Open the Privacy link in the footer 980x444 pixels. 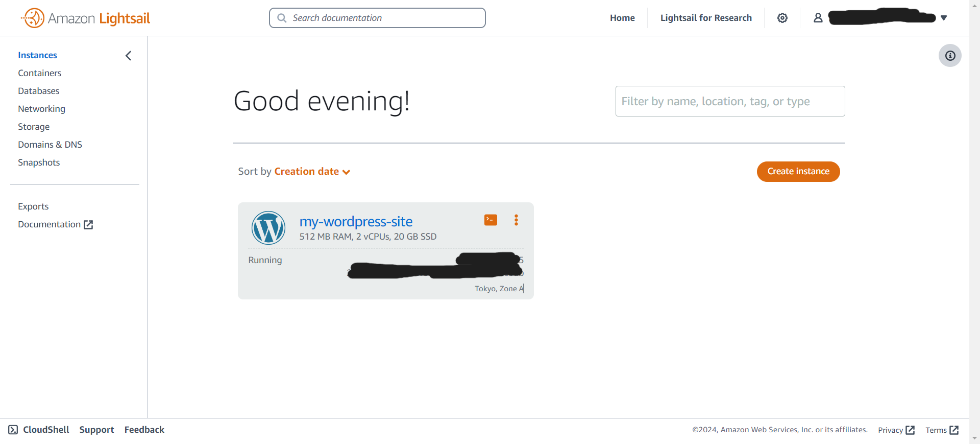(896, 430)
